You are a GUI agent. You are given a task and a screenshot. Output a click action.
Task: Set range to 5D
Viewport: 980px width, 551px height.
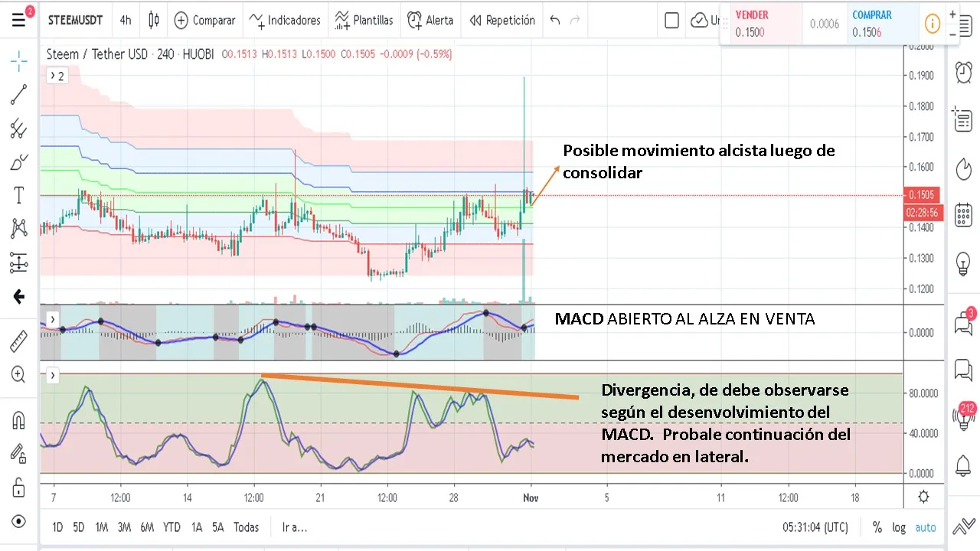click(79, 527)
